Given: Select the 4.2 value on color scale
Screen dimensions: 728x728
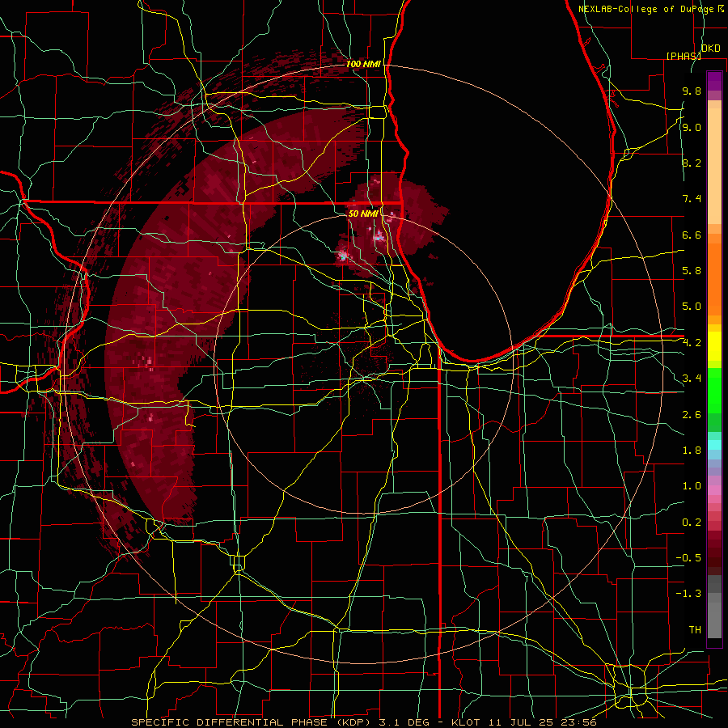Looking at the screenshot, I should pos(692,343).
